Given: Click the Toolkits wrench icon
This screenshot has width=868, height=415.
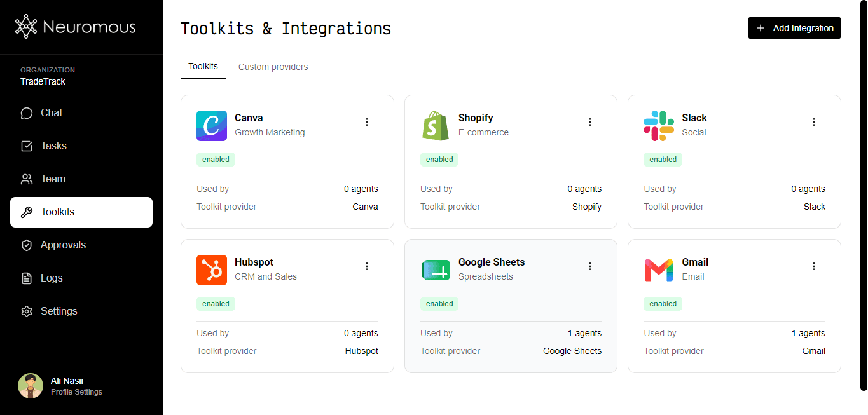Looking at the screenshot, I should [x=27, y=212].
